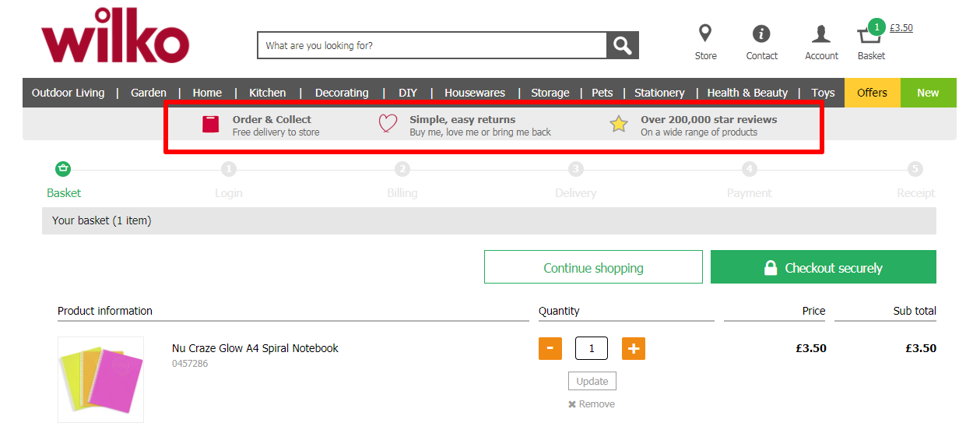Click the magnifying glass search button
Screen dimensions: 980x437
pyautogui.click(x=623, y=45)
